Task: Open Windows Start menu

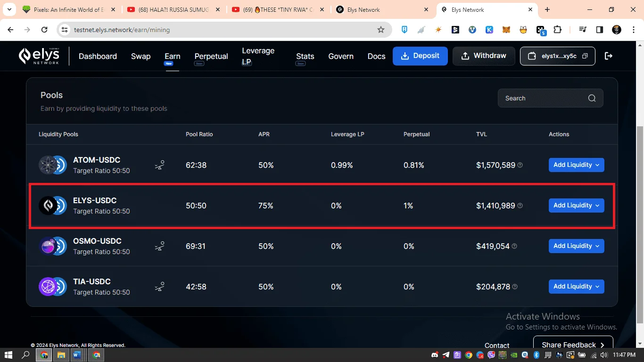Action: [x=8, y=354]
